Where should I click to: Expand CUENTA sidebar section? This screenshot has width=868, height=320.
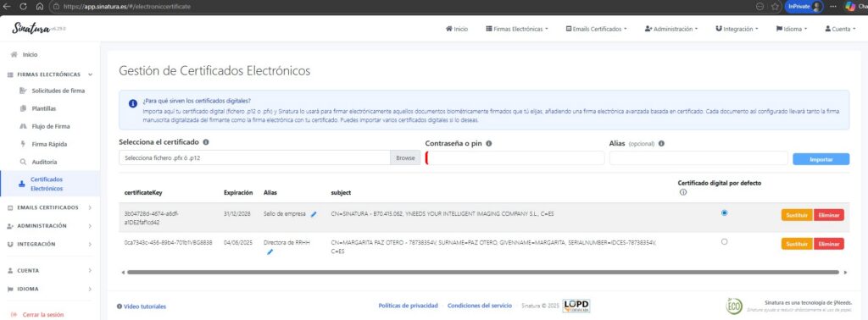pos(49,270)
